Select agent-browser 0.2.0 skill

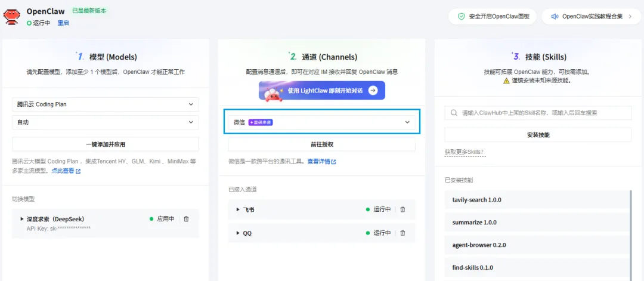[x=537, y=245]
